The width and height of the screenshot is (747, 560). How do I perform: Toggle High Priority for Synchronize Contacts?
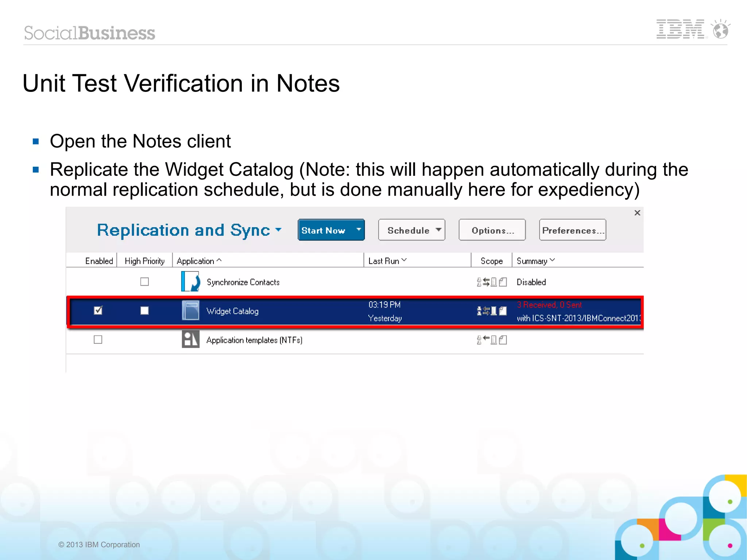[144, 282]
